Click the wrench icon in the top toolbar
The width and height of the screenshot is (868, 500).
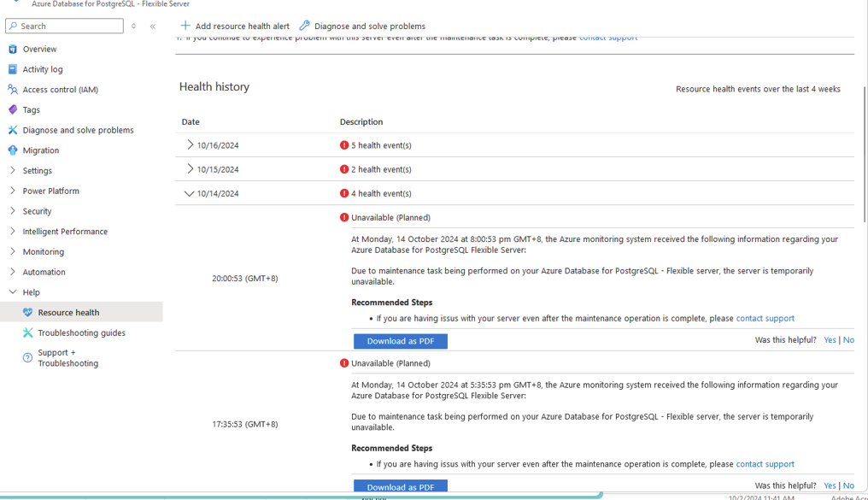point(304,26)
